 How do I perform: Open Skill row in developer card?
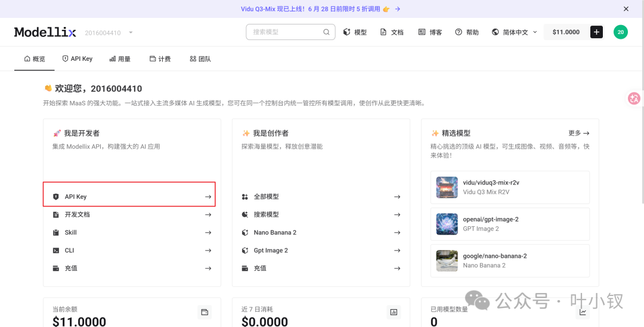click(x=132, y=233)
